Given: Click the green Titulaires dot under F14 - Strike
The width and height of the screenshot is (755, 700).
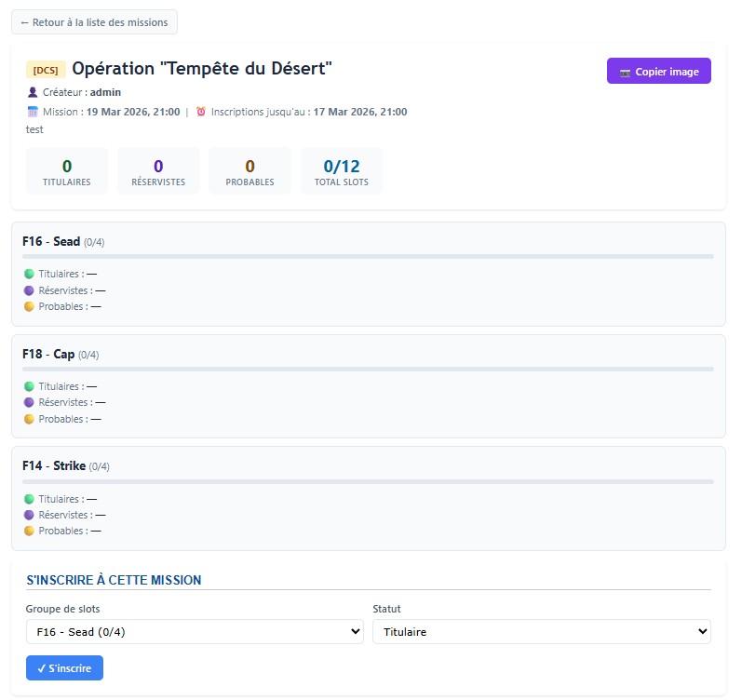Looking at the screenshot, I should (29, 499).
